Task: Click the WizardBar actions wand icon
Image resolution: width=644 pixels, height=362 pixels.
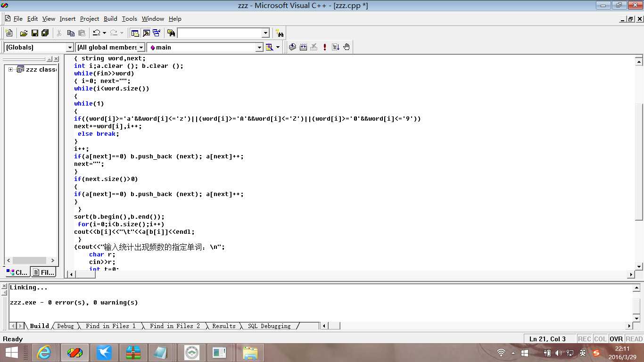Action: point(269,47)
